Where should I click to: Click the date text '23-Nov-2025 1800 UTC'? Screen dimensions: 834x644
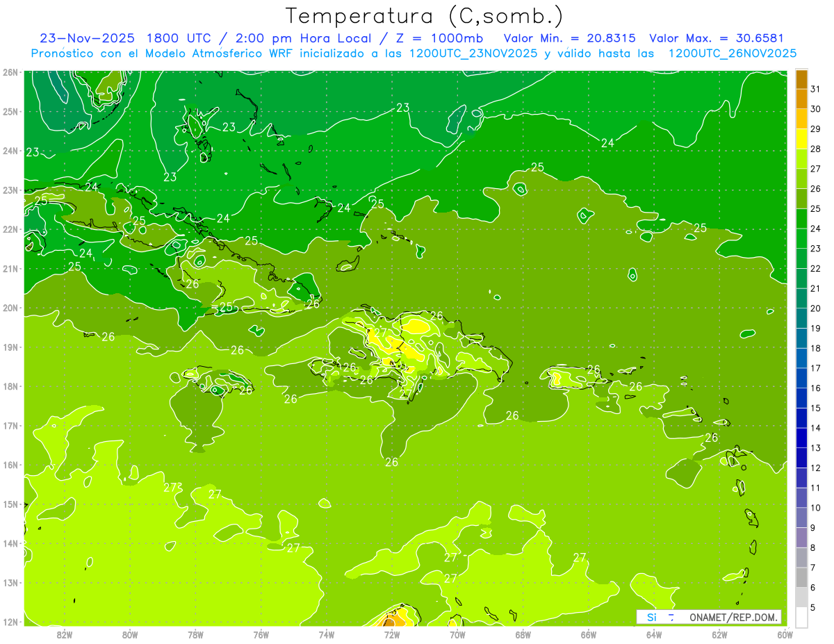pyautogui.click(x=125, y=38)
